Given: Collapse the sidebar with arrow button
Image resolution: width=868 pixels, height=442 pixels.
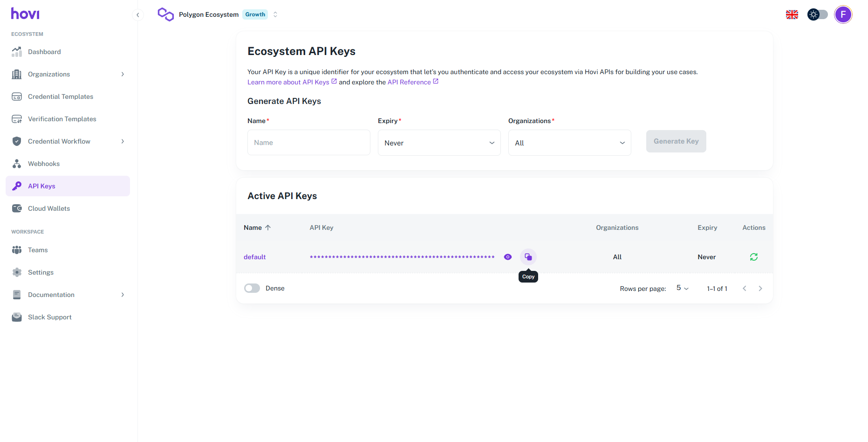Looking at the screenshot, I should point(137,15).
